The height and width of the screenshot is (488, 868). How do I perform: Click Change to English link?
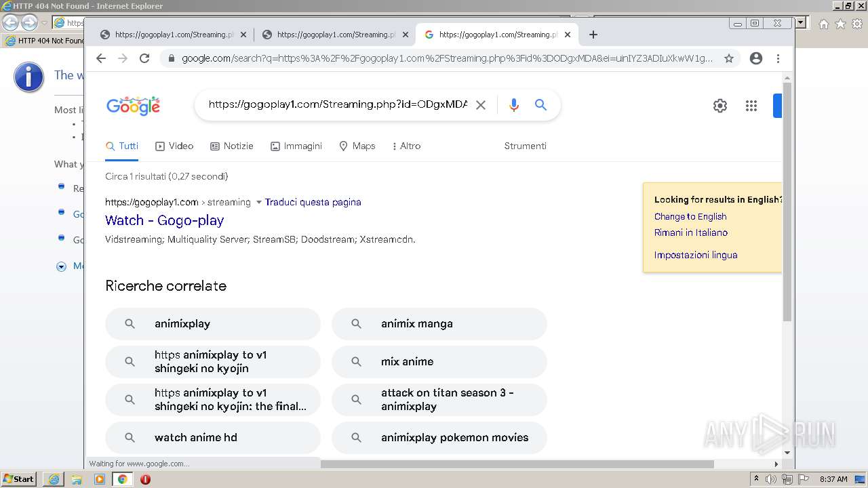[690, 217]
